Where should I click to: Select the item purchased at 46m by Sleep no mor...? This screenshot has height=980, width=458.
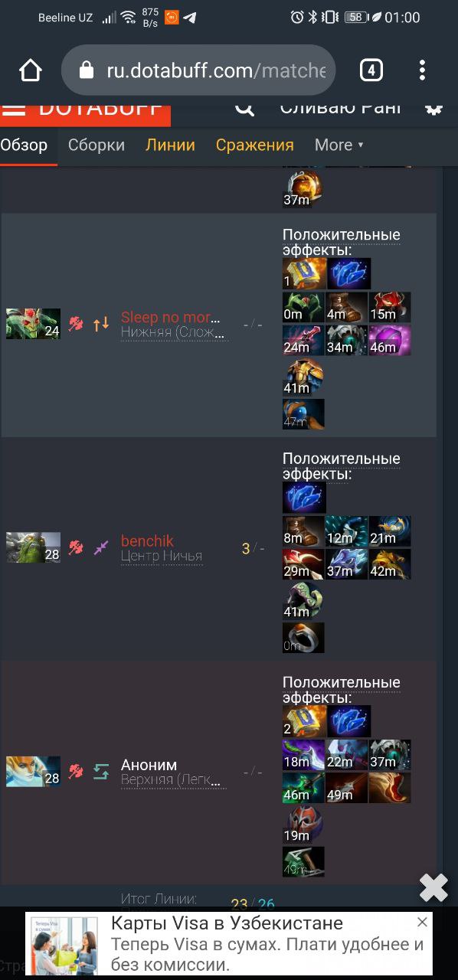click(390, 340)
